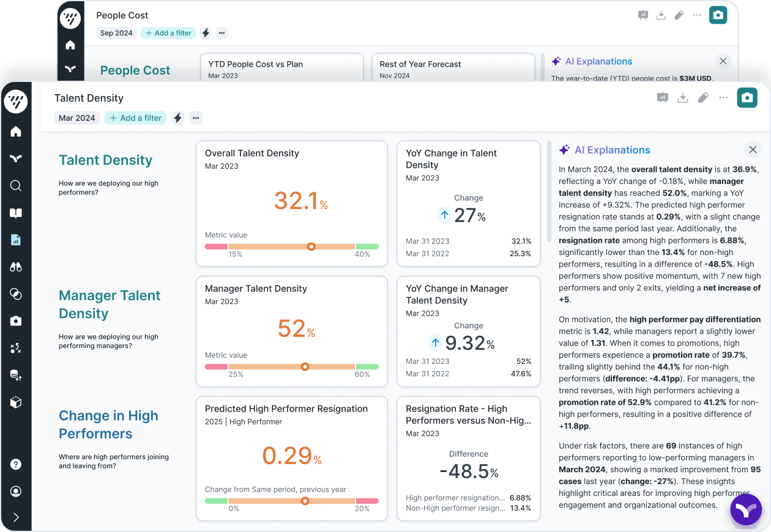Viewport: 771px width, 532px height.
Task: Open presentation mode icon in Talent Density header
Action: pyautogui.click(x=663, y=98)
